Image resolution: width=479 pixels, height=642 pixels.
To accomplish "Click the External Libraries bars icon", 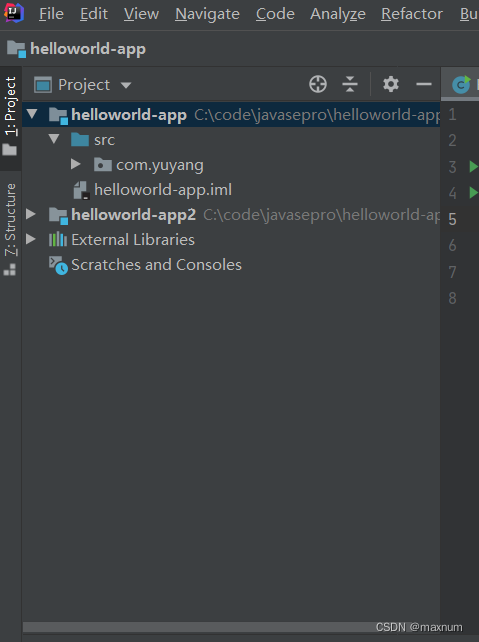I will click(x=58, y=239).
